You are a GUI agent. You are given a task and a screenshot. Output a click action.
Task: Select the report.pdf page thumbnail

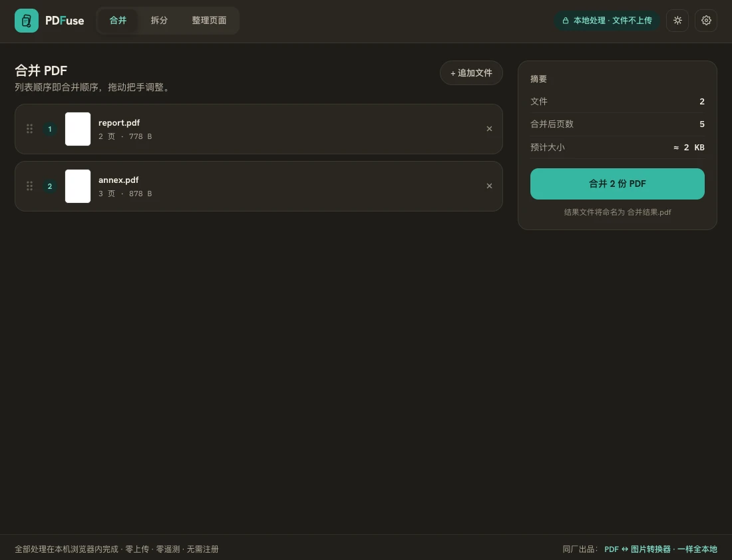[77, 129]
